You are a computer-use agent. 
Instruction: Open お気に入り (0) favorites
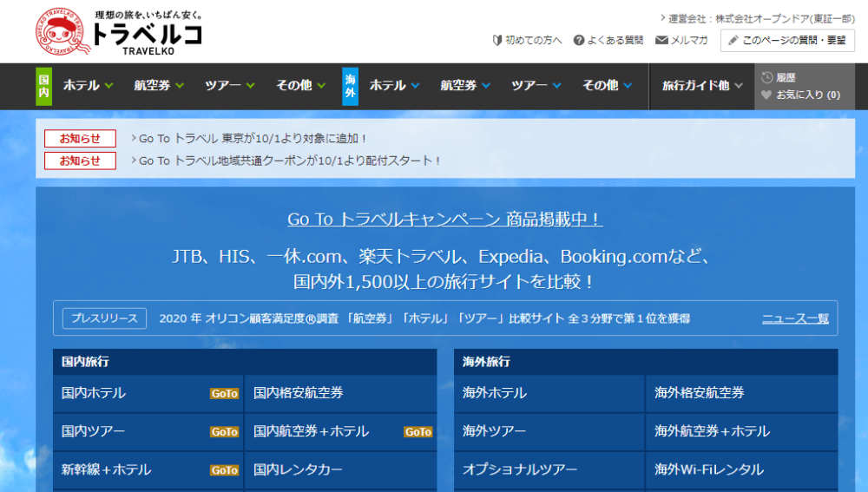click(x=807, y=95)
